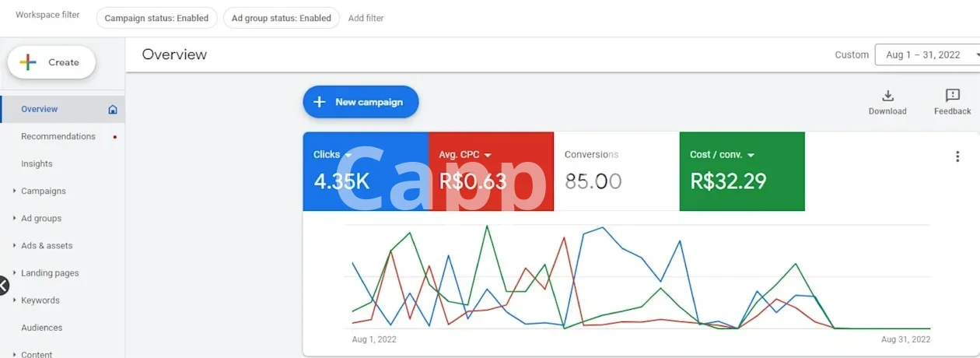Click the red Recommendations notification dot
This screenshot has height=358, width=980.
115,137
